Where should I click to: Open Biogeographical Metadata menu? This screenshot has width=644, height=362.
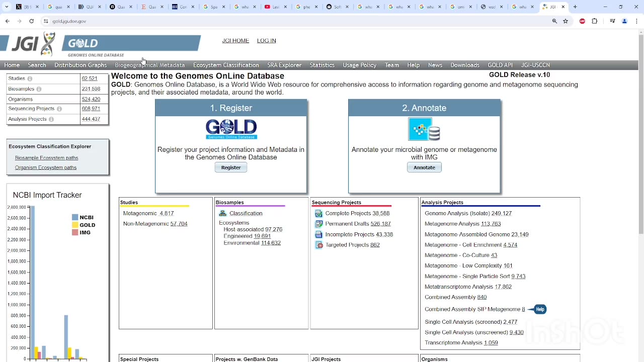point(150,65)
